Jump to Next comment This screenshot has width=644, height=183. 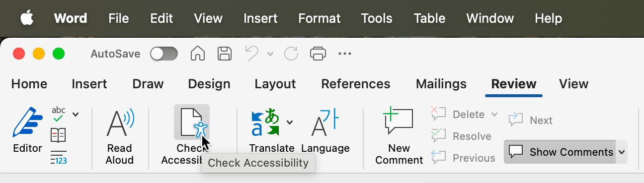tap(530, 120)
